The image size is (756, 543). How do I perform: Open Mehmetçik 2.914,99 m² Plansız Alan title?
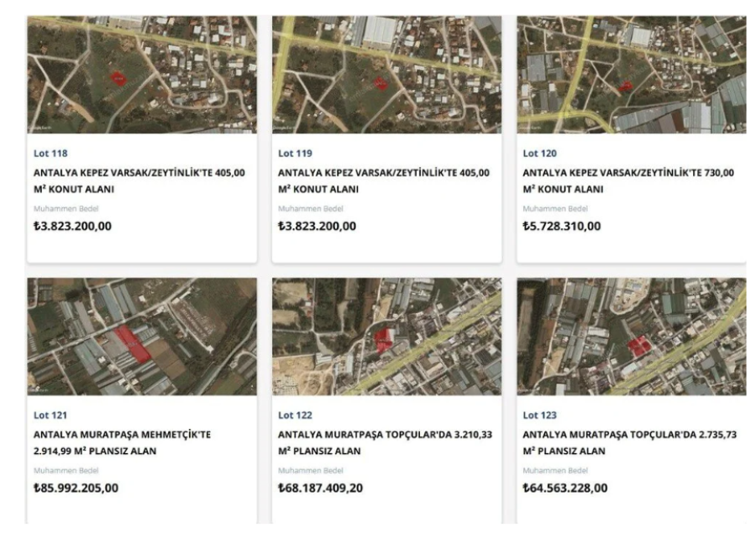pos(122,443)
